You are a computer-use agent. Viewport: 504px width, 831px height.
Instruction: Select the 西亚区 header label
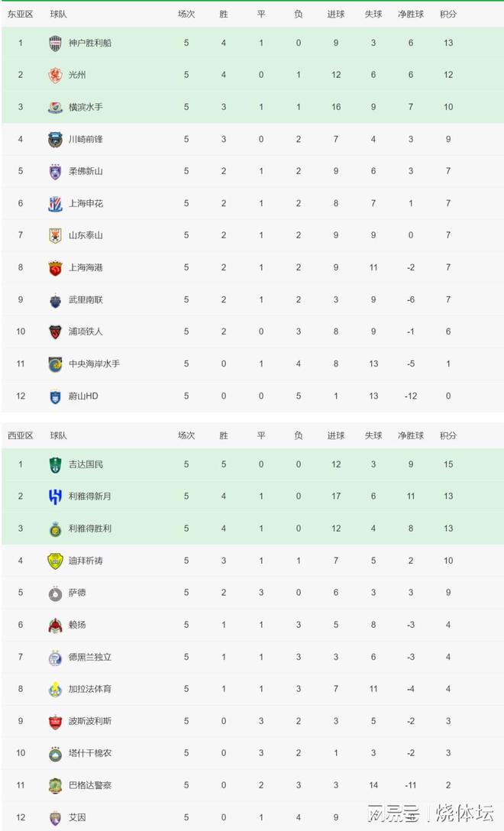pyautogui.click(x=20, y=435)
